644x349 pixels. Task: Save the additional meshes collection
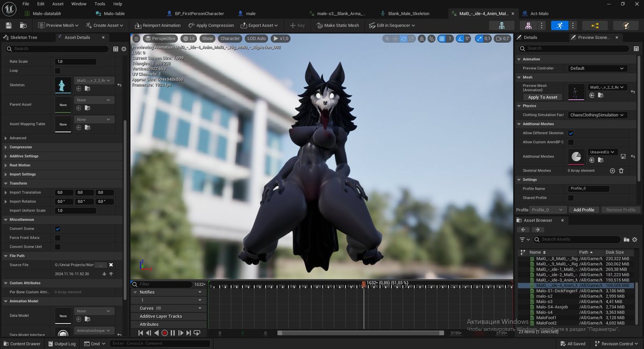(623, 156)
